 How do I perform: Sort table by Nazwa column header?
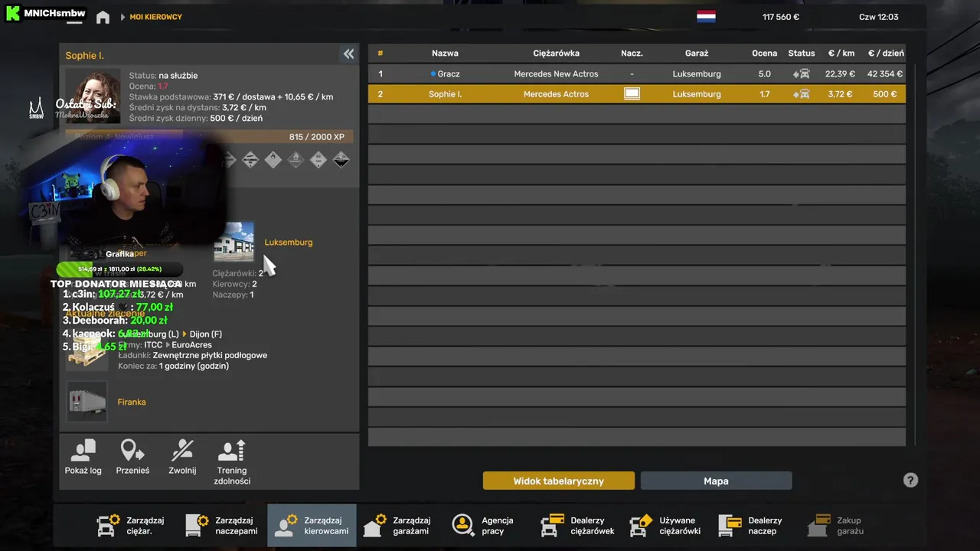tap(445, 54)
